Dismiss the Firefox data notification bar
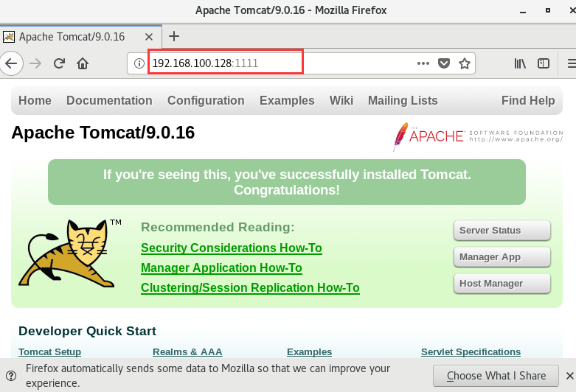The height and width of the screenshot is (392, 576). pyautogui.click(x=570, y=376)
